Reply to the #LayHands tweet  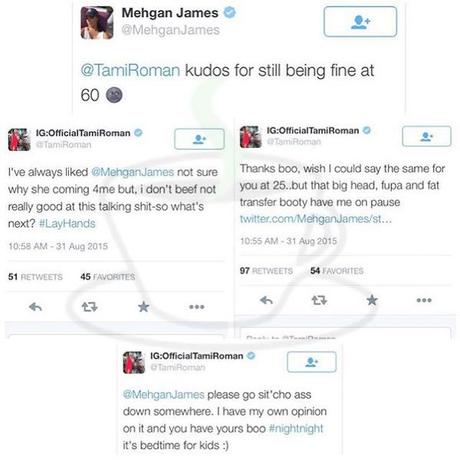pyautogui.click(x=35, y=306)
